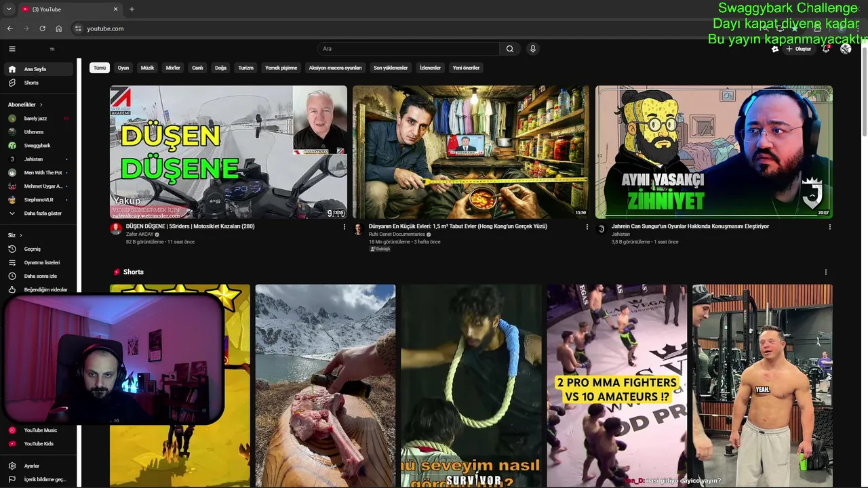Reload the page with the refresh icon
868x488 pixels.
click(42, 28)
